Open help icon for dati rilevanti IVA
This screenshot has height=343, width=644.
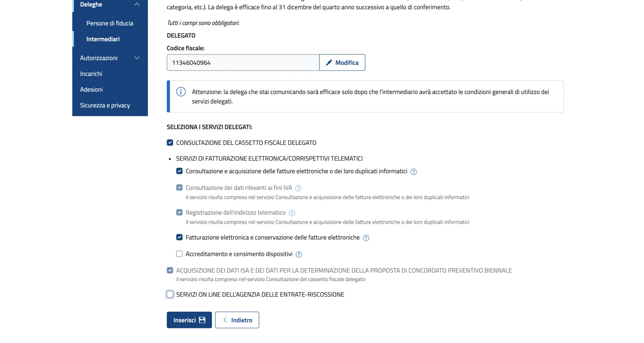pos(298,188)
